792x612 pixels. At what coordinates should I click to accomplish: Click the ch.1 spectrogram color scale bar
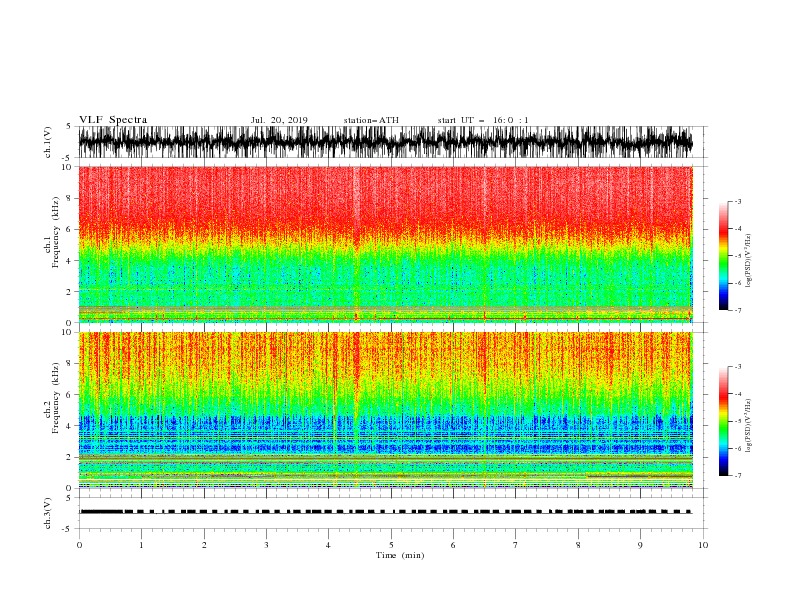coord(723,255)
